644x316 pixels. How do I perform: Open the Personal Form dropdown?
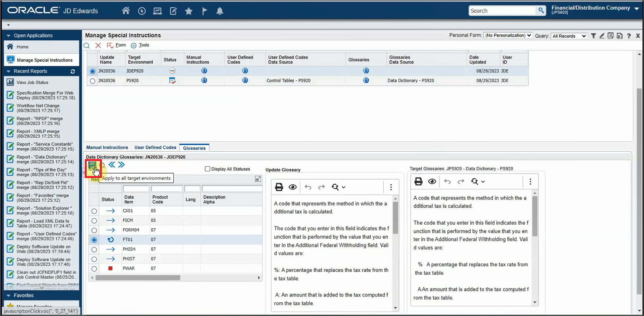tap(508, 36)
